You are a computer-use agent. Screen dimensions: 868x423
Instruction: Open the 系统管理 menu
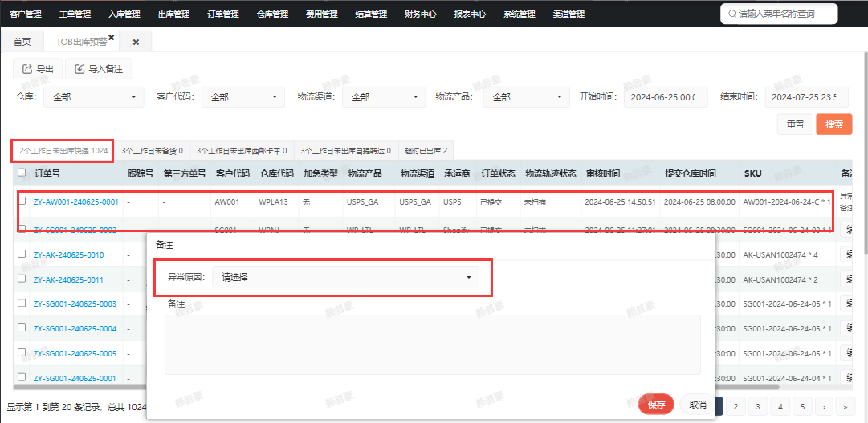520,14
